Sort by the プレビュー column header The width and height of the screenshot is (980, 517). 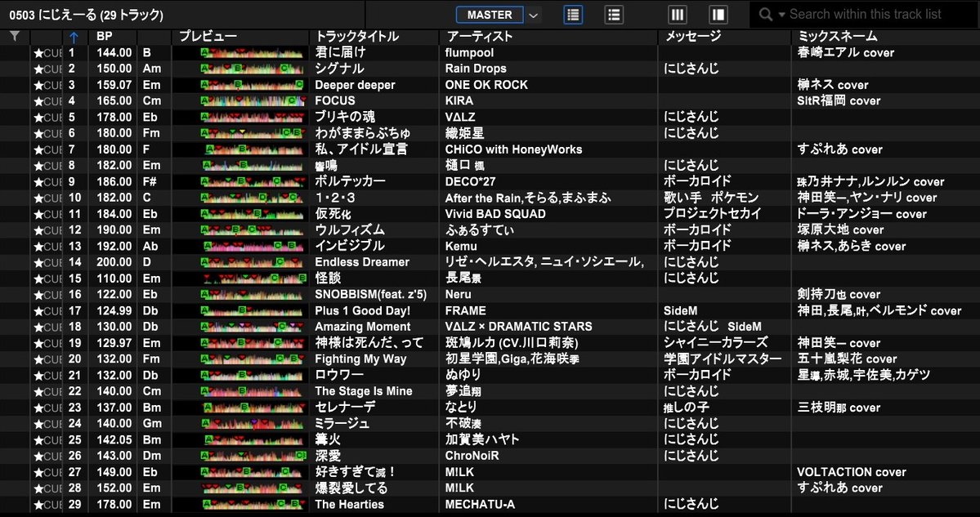208,37
